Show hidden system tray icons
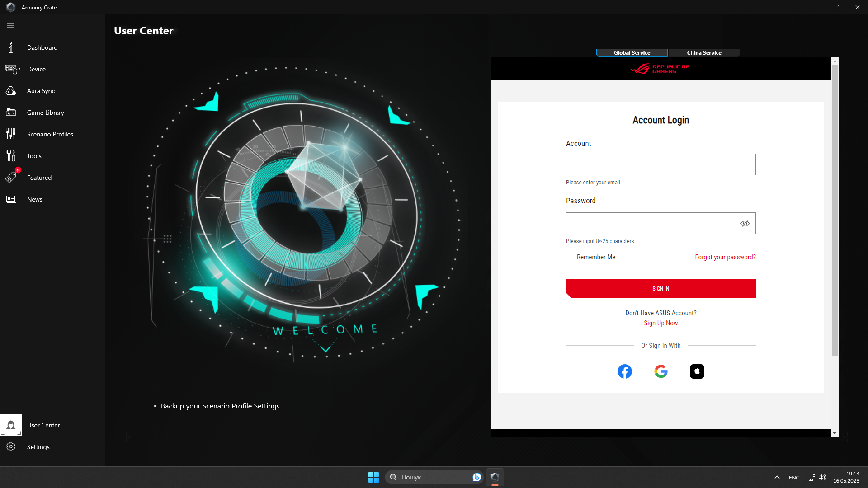 tap(777, 477)
